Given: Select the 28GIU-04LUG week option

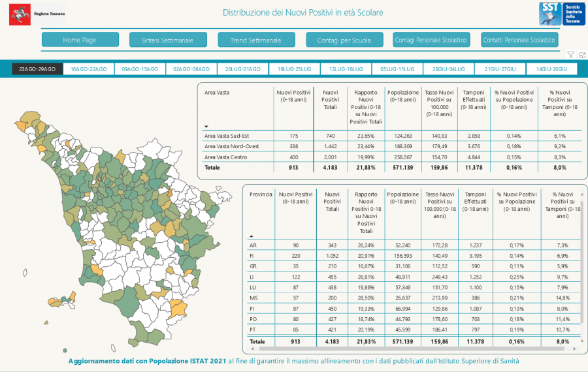Looking at the screenshot, I should pyautogui.click(x=449, y=69).
